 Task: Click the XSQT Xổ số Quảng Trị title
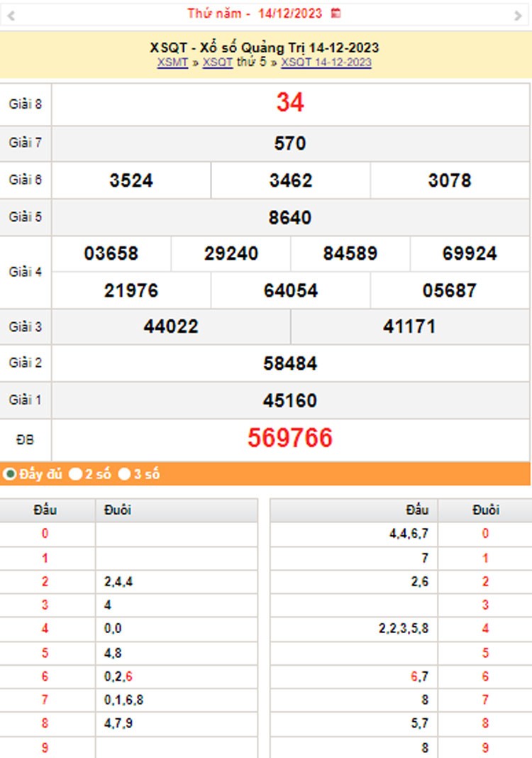[265, 48]
